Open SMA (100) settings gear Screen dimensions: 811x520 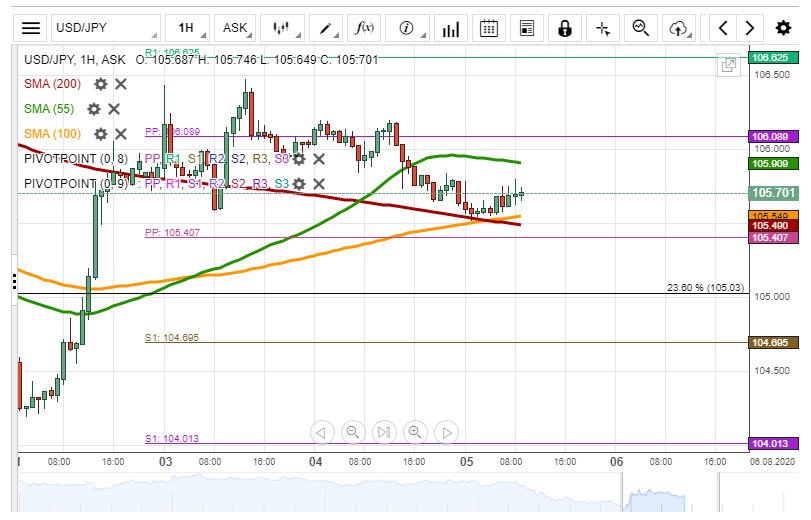(x=100, y=134)
